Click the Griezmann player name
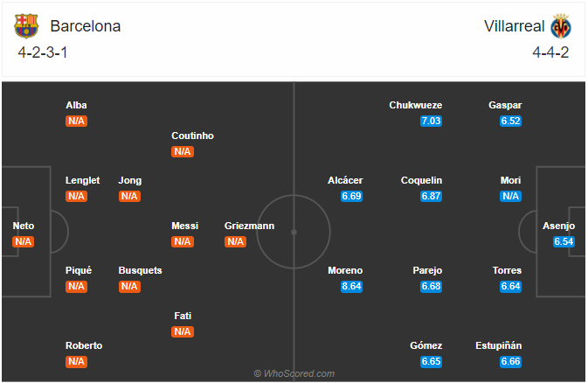Image resolution: width=588 pixels, height=383 pixels. [x=249, y=226]
